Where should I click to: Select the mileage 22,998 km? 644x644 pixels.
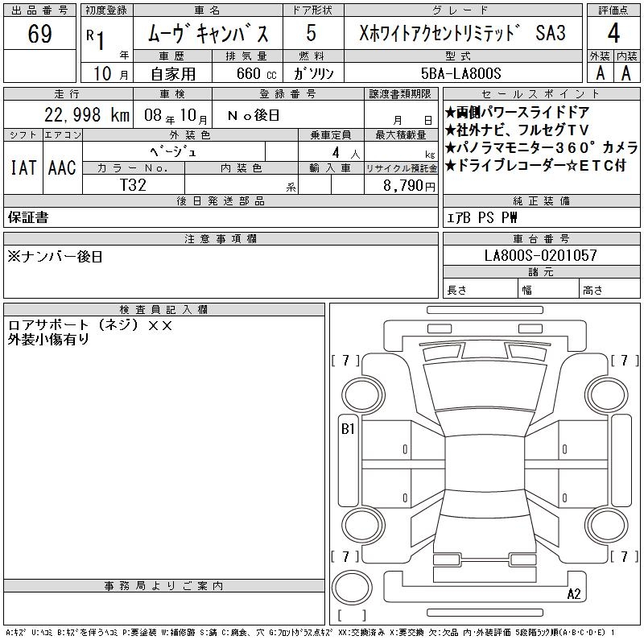coord(87,115)
